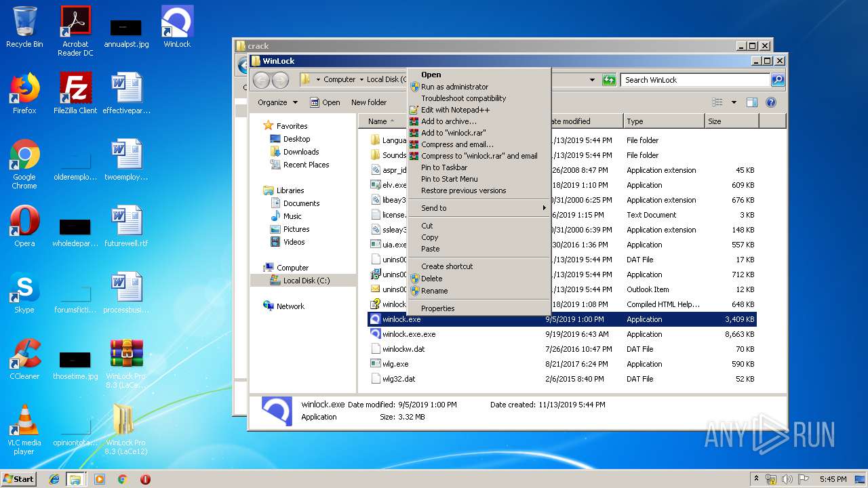Image resolution: width=868 pixels, height=488 pixels.
Task: Expand the Computer breadcrumb arrow
Action: 361,80
